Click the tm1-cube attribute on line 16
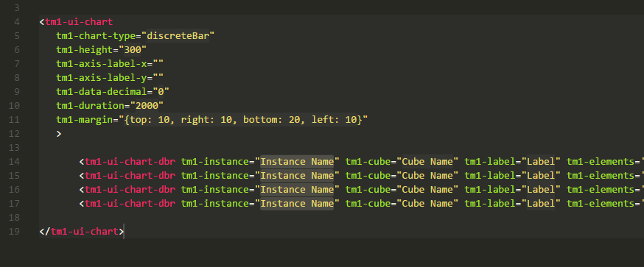644x267 pixels. point(368,190)
